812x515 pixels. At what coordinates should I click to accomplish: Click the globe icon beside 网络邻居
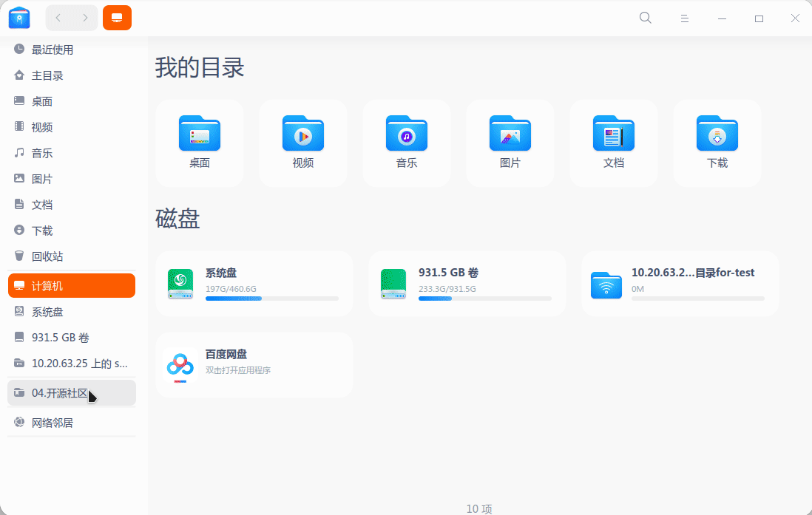click(x=19, y=423)
